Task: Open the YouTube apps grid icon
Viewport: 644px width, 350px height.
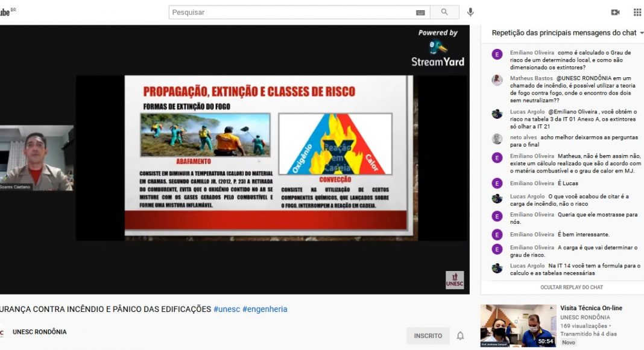Action: (x=637, y=12)
